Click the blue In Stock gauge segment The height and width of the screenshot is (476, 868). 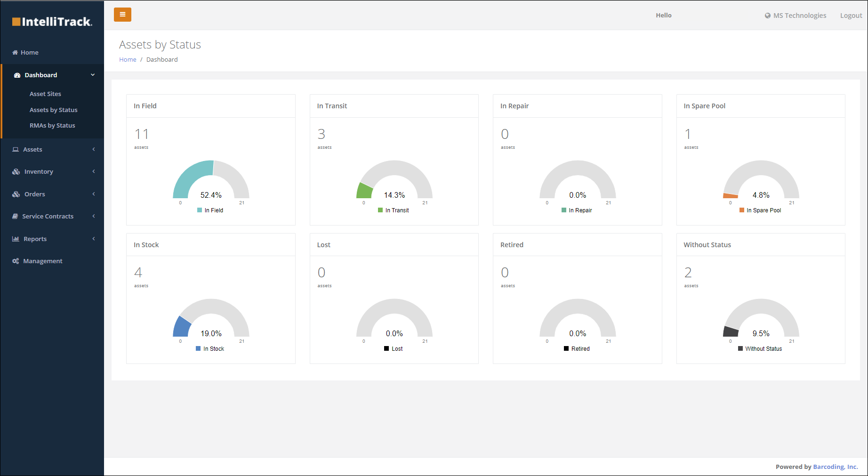tap(182, 327)
